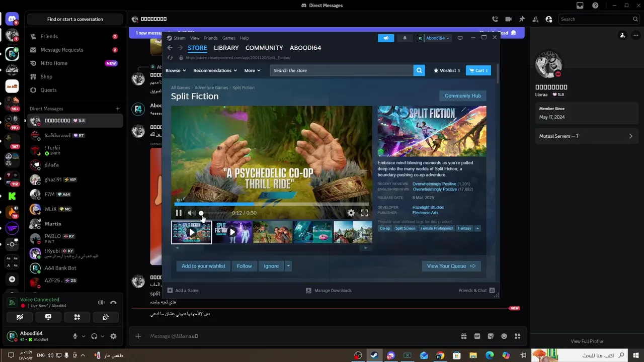Screen dimensions: 644x362
Task: Open Steam Help menu
Action: pos(244,38)
